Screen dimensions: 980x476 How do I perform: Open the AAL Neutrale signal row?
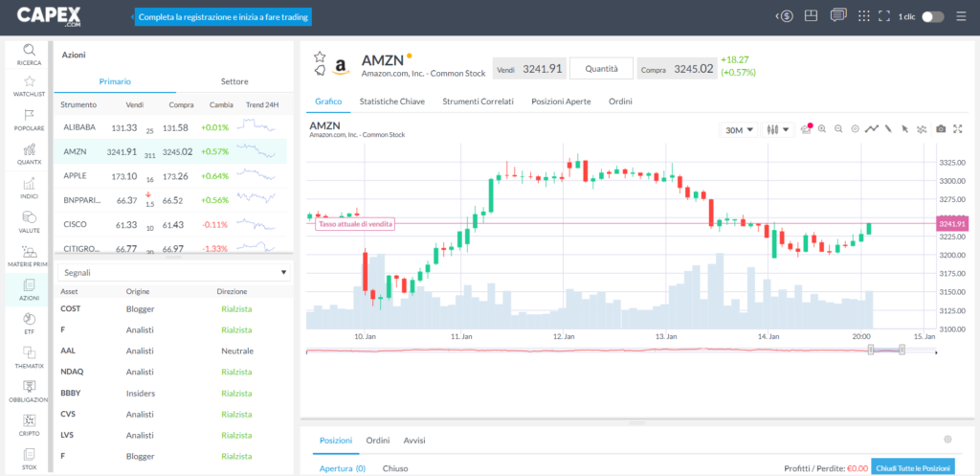(x=174, y=351)
